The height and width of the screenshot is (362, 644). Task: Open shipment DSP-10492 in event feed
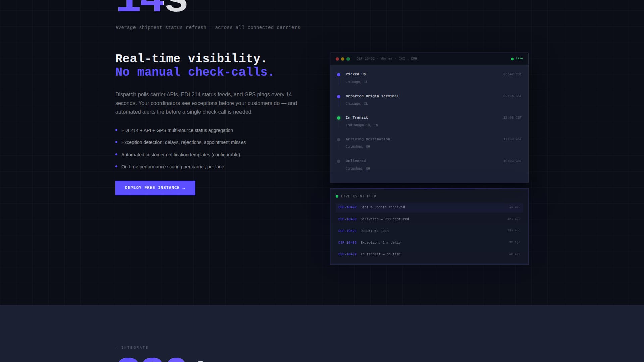(347, 207)
